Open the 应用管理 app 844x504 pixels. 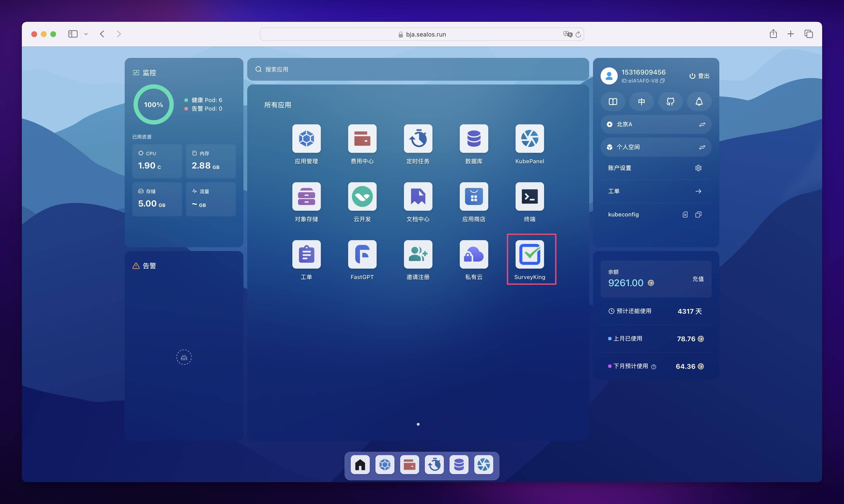point(306,139)
